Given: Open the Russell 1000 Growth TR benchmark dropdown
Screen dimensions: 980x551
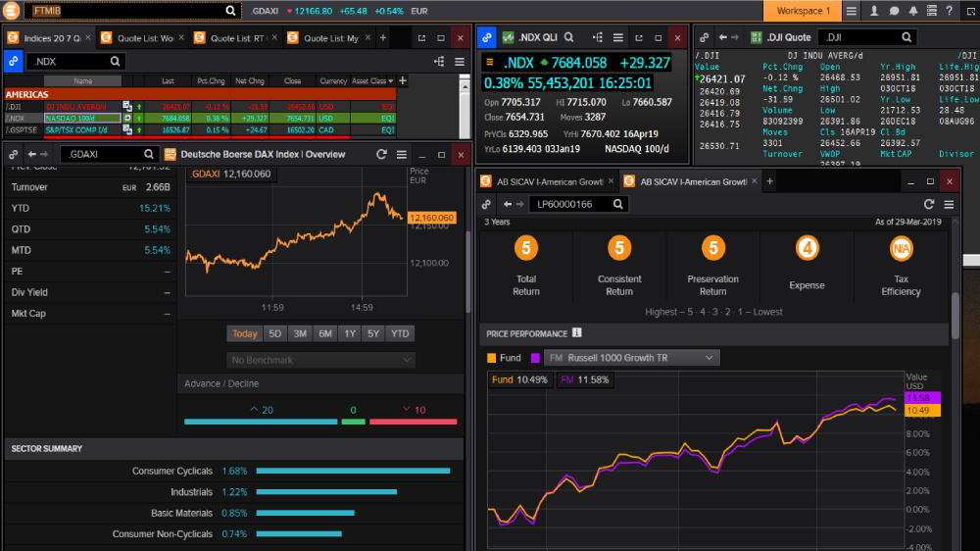Looking at the screenshot, I should 632,358.
